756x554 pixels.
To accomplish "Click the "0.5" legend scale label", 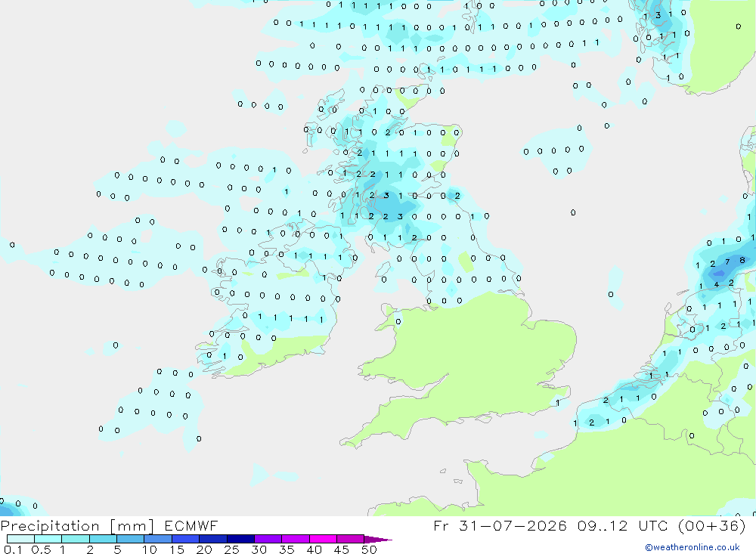I will [x=41, y=549].
